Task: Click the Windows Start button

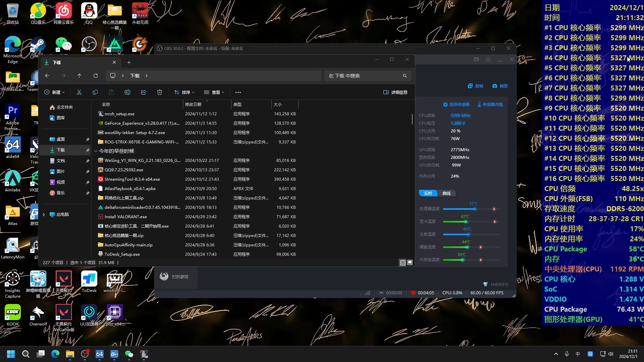Action: tap(11, 354)
